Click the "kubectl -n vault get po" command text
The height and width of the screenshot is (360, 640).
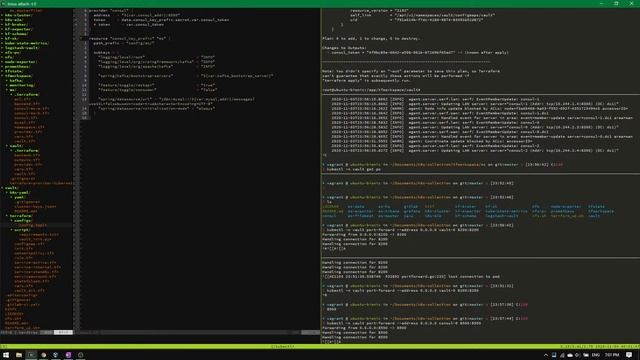click(353, 169)
